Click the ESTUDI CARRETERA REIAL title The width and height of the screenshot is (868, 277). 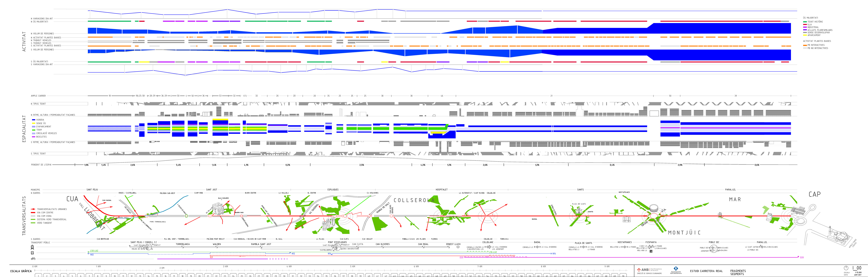point(706,271)
